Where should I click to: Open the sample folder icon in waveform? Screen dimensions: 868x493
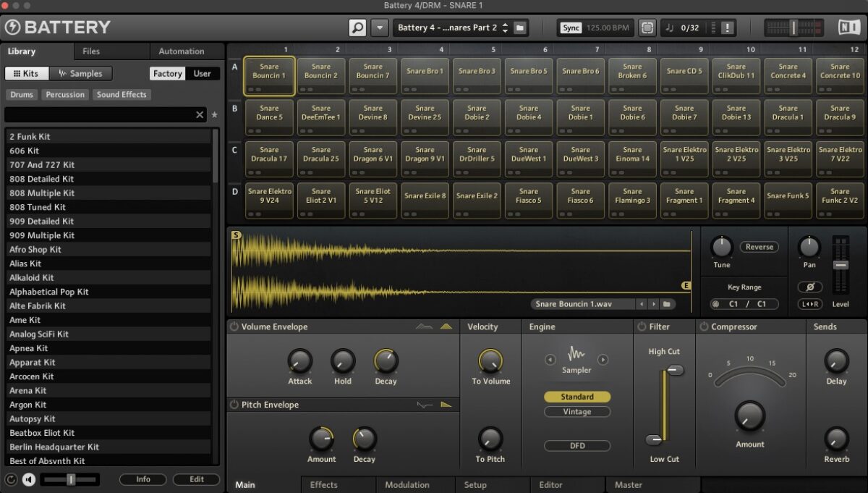(x=666, y=304)
